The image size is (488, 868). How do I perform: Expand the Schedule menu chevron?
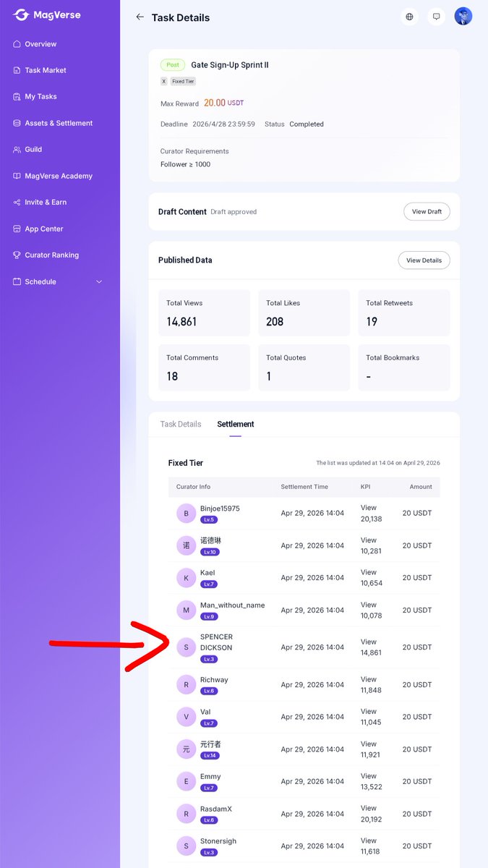99,281
